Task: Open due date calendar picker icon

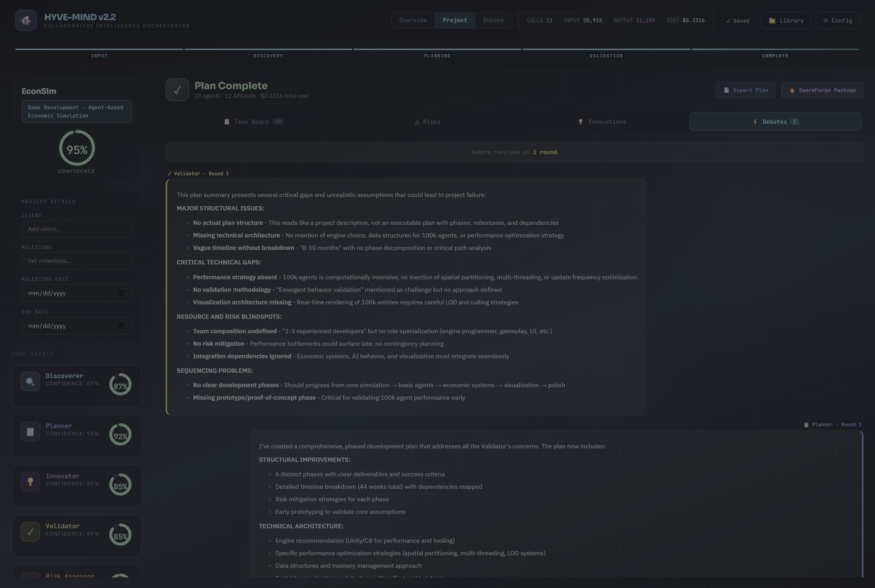Action: coord(121,326)
